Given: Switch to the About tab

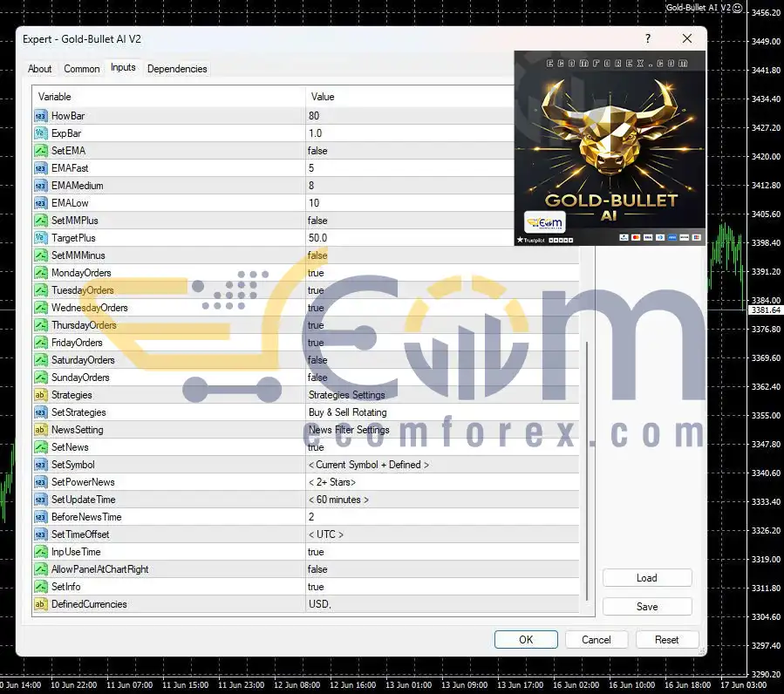Looking at the screenshot, I should [x=39, y=69].
